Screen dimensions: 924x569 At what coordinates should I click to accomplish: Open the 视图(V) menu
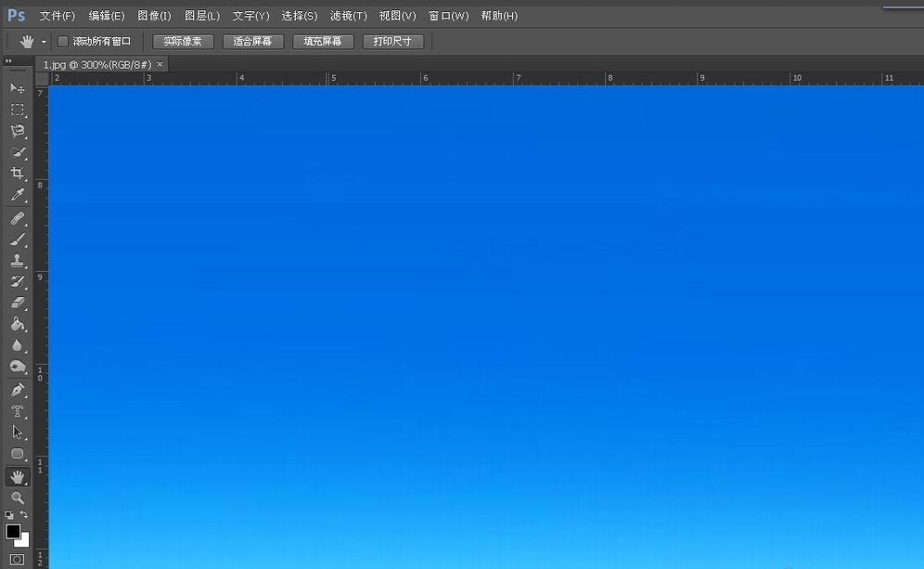point(397,16)
